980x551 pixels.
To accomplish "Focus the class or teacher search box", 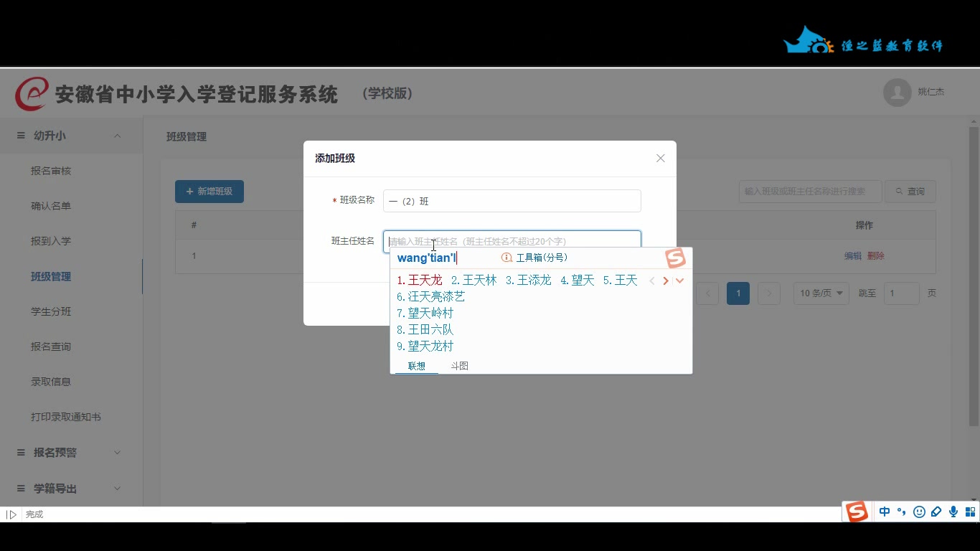I will click(811, 192).
